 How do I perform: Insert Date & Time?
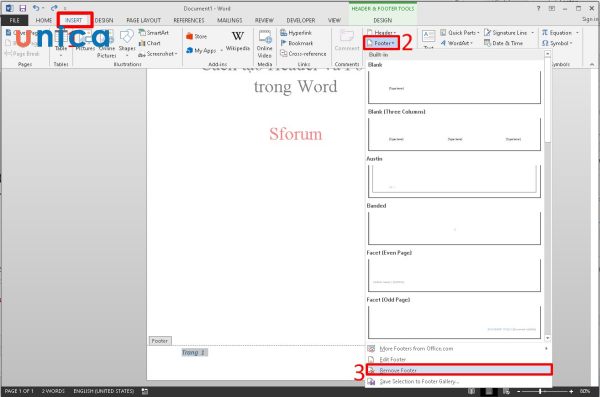504,43
